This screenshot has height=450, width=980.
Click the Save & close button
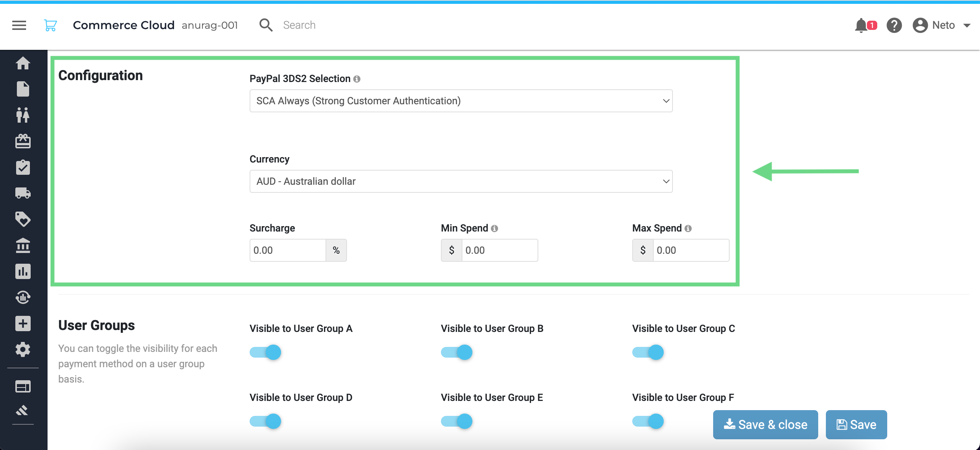(765, 425)
